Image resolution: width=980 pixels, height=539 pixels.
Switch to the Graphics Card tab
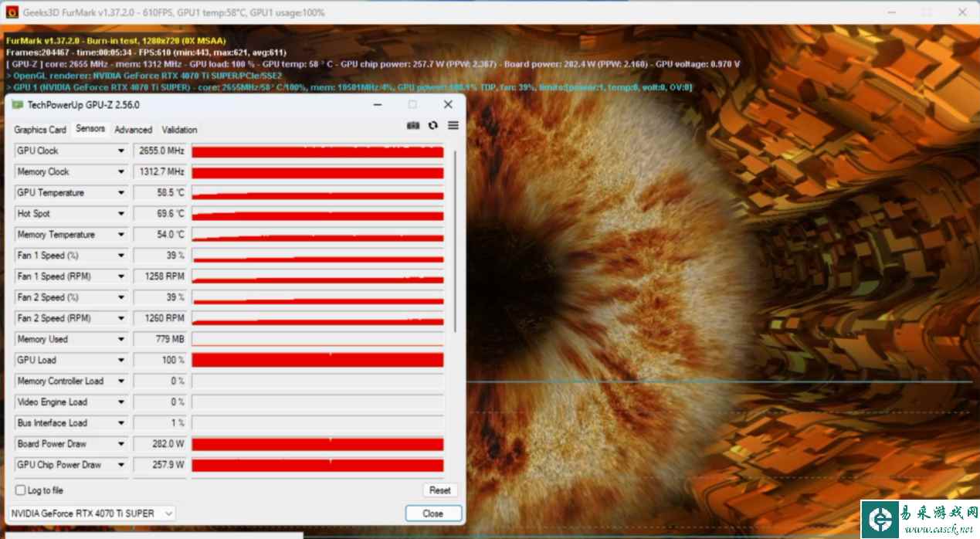tap(40, 130)
